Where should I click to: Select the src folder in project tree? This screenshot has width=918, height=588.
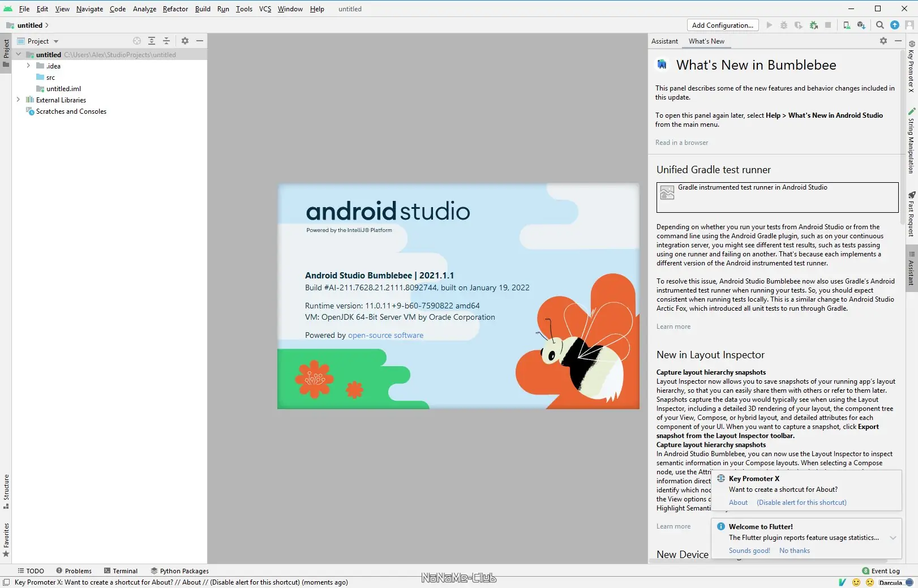point(50,78)
